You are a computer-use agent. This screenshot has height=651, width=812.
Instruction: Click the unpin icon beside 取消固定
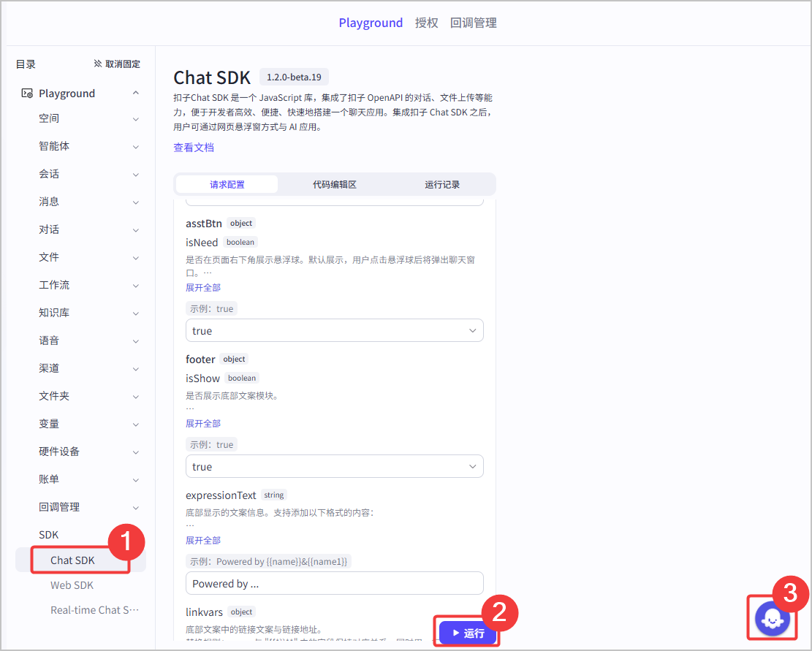97,64
